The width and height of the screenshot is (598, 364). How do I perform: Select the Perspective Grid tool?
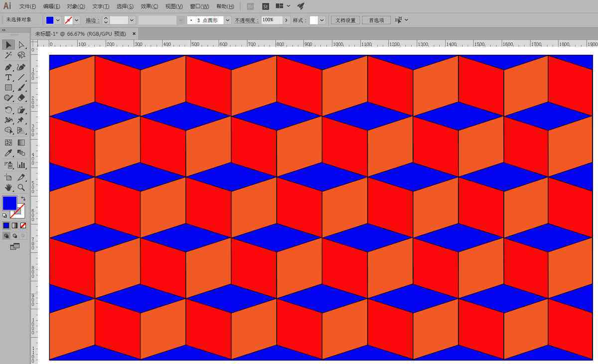click(21, 130)
